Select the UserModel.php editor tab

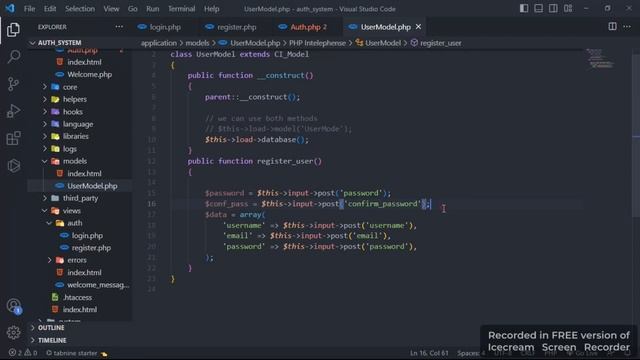click(385, 27)
